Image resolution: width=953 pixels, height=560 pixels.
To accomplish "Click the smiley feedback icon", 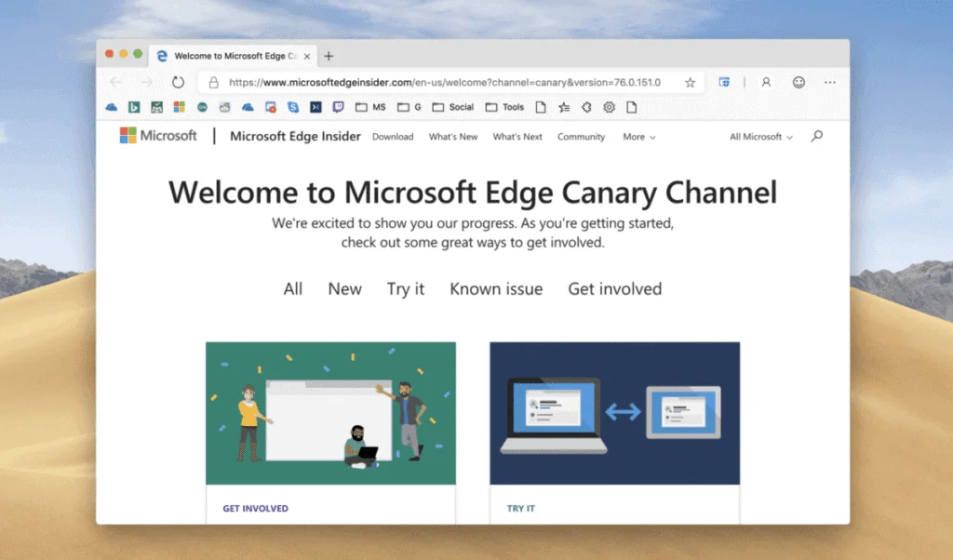I will 799,82.
